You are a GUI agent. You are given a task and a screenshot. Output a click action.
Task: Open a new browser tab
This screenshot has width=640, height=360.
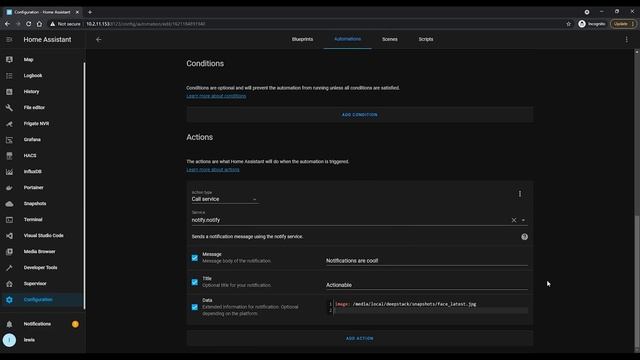(x=90, y=12)
